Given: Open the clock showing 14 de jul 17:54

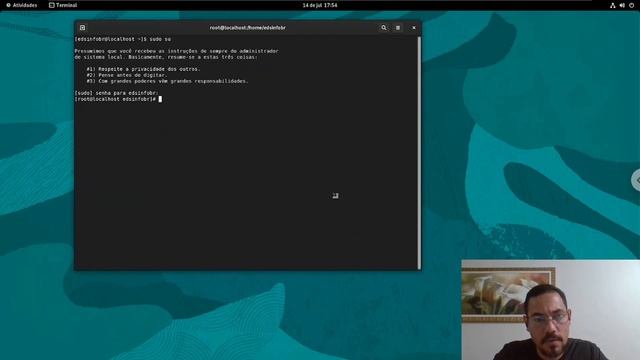Looking at the screenshot, I should click(x=320, y=5).
